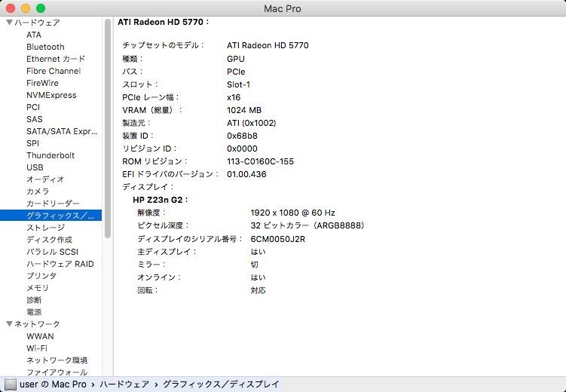This screenshot has height=392, width=566.
Task: Open ネットワーク環境 entry
Action: click(x=57, y=360)
